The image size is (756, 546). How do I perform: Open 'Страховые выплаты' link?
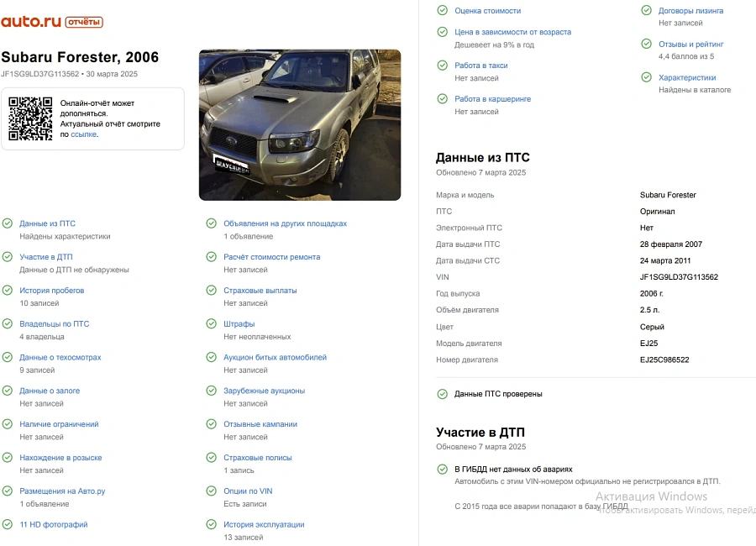pos(260,291)
